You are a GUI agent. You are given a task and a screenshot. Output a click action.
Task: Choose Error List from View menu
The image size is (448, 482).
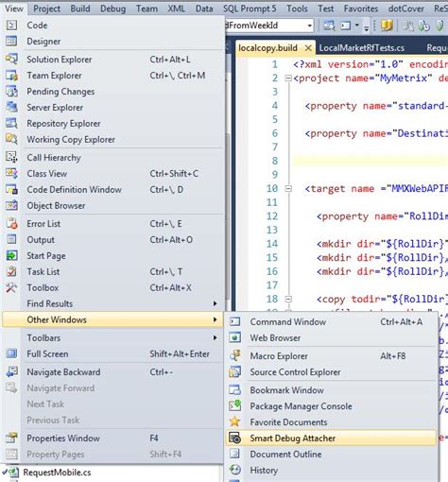pos(113,223)
